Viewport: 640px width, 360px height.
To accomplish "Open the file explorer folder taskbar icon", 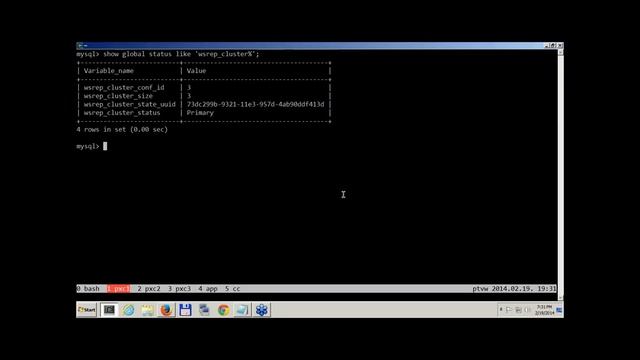I will [x=147, y=310].
